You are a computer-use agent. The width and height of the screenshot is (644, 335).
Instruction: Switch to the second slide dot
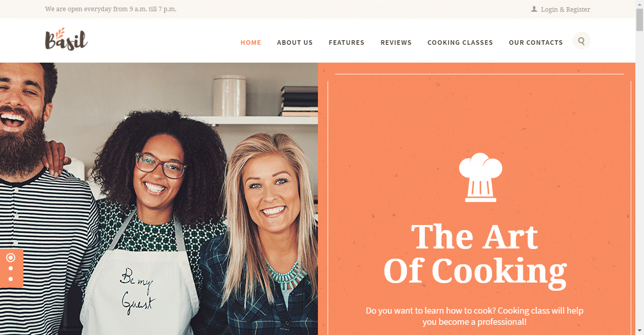point(11,268)
